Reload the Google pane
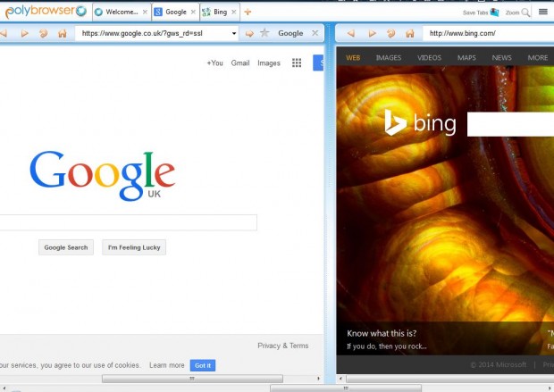554x392 pixels. point(44,33)
